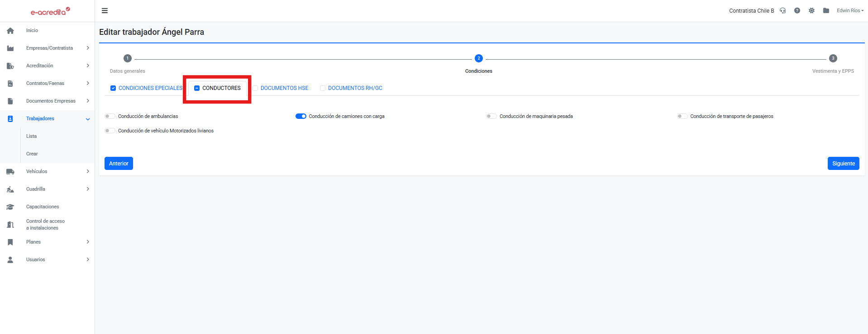Switch to CONDICIONES EPECIALES tab
This screenshot has width=868, height=334.
point(150,88)
